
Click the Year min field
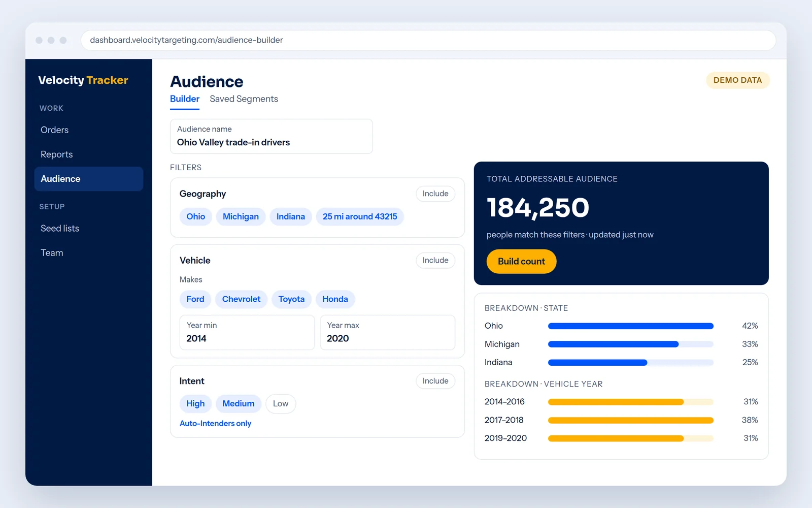pyautogui.click(x=247, y=332)
